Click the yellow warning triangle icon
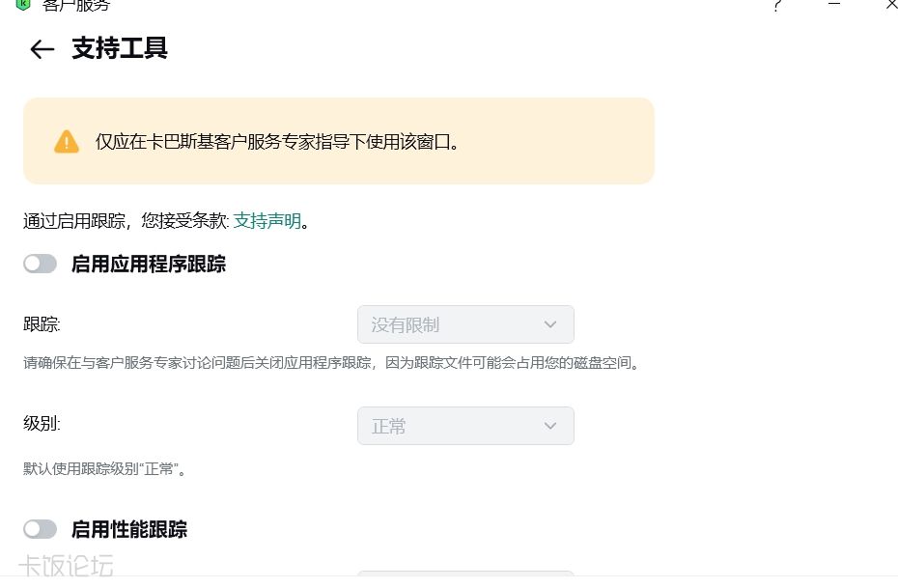The height and width of the screenshot is (588, 898). click(x=67, y=142)
